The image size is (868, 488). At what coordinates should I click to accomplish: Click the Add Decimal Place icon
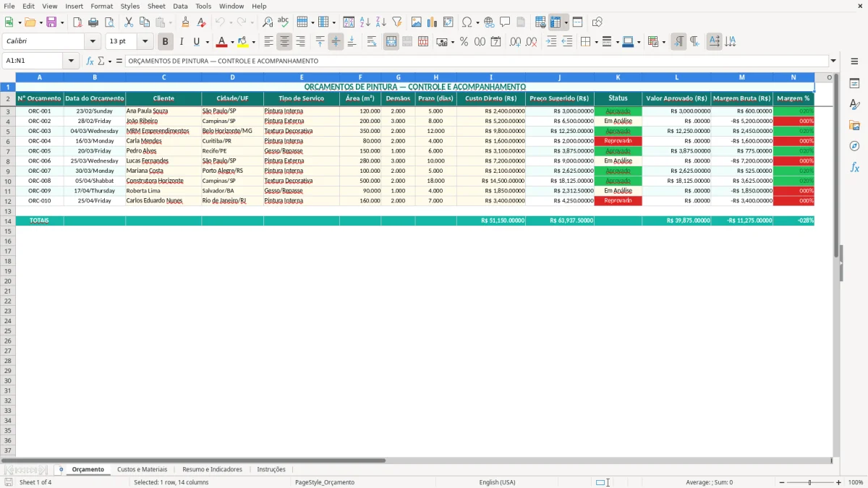coord(515,42)
